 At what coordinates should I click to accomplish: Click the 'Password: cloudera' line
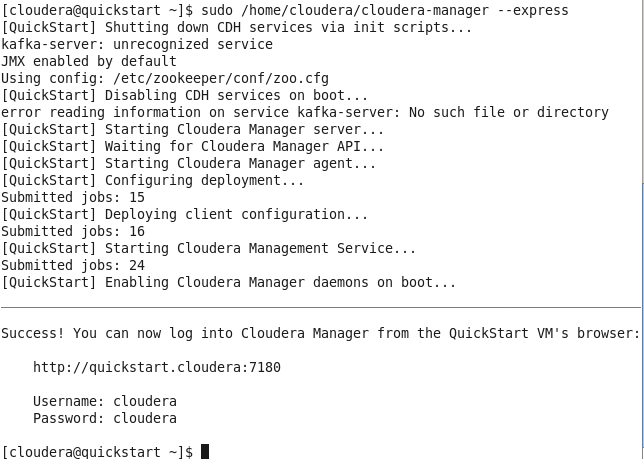click(x=105, y=418)
